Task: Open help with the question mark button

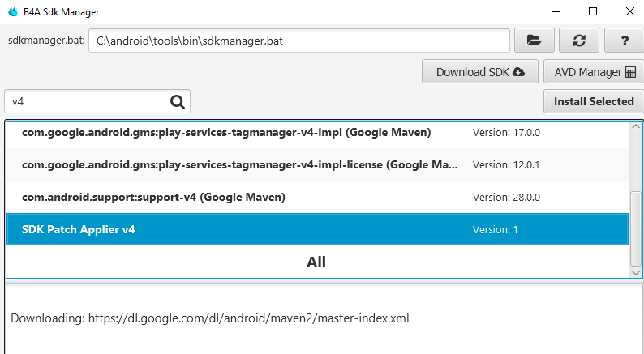Action: (x=625, y=40)
